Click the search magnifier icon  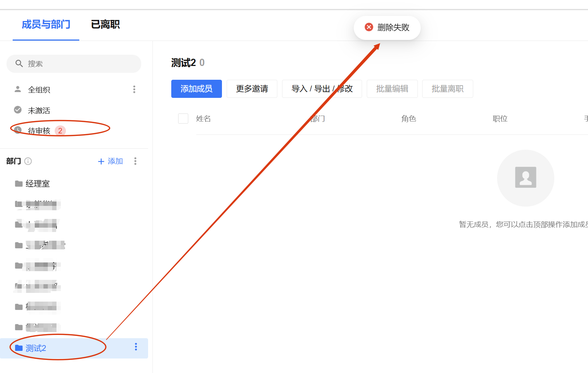[19, 63]
